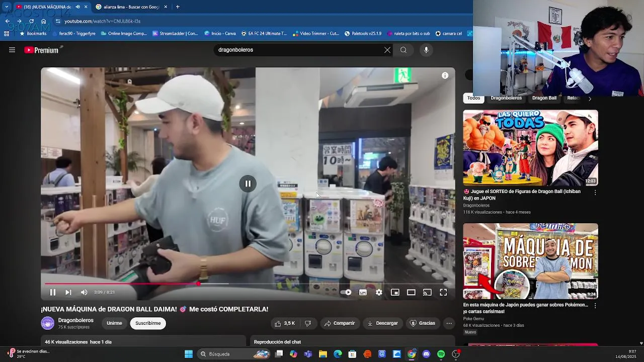This screenshot has height=362, width=644.
Task: Show video info card icon
Action: tap(445, 75)
